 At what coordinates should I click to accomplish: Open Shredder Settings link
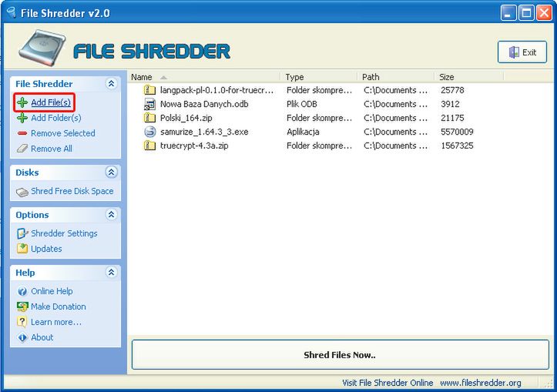click(x=64, y=233)
